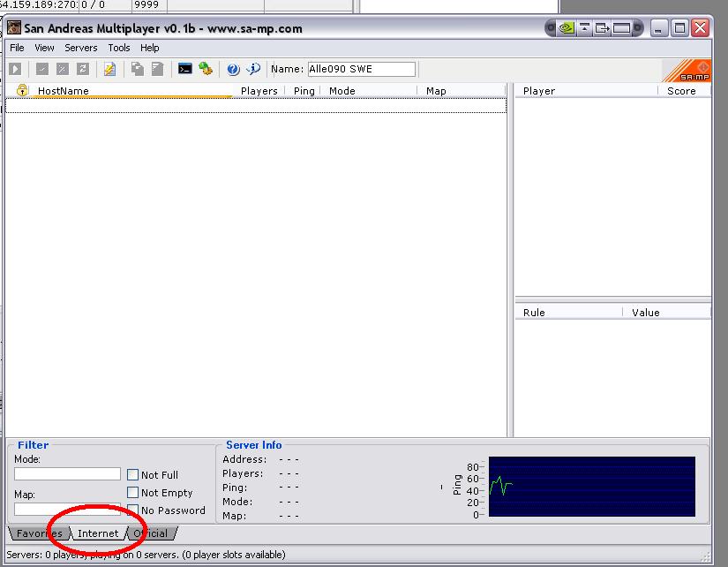
Task: Click the SA-MP application icon in title bar
Action: [x=14, y=28]
